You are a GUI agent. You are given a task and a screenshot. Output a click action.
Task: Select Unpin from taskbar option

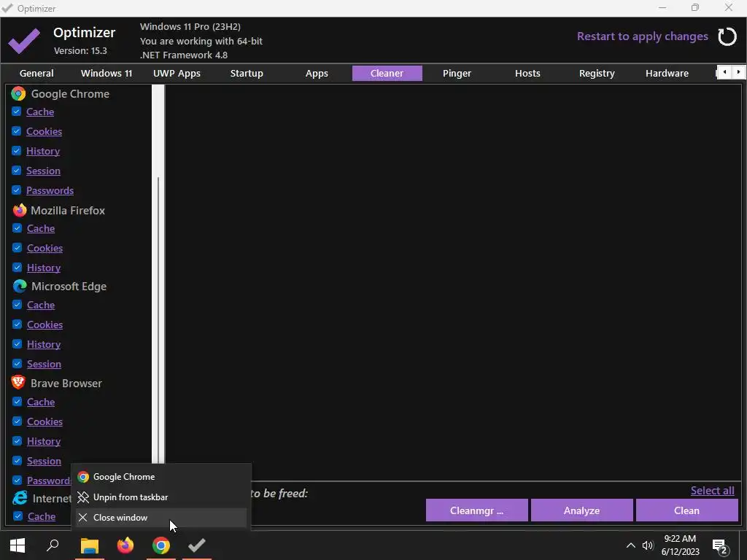tap(161, 497)
